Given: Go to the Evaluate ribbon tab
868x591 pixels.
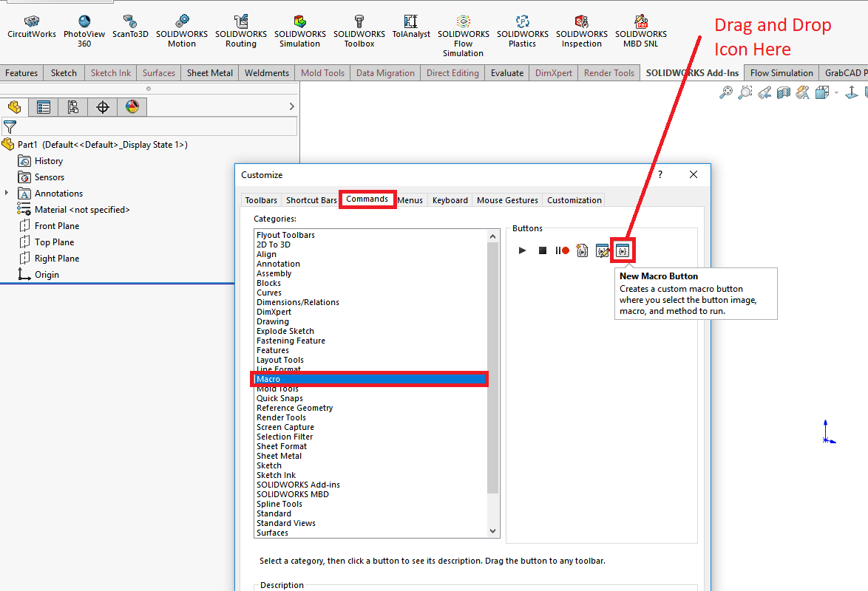Looking at the screenshot, I should pos(507,73).
